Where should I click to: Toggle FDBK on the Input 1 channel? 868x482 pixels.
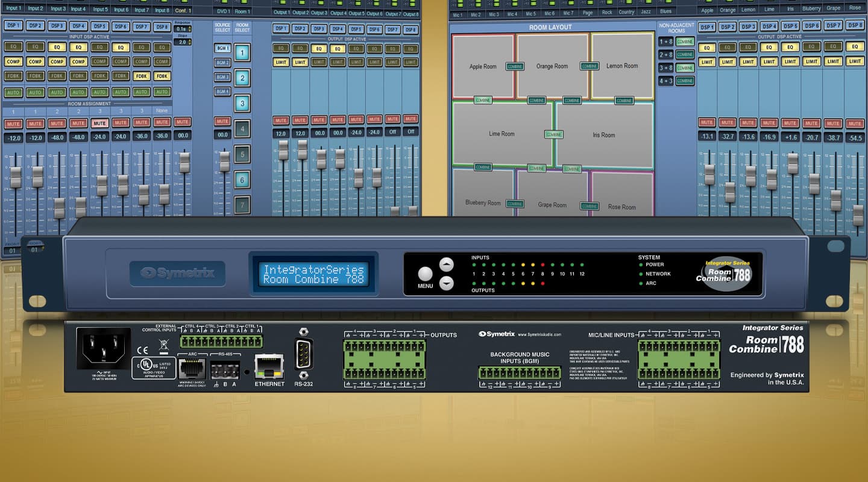click(14, 77)
